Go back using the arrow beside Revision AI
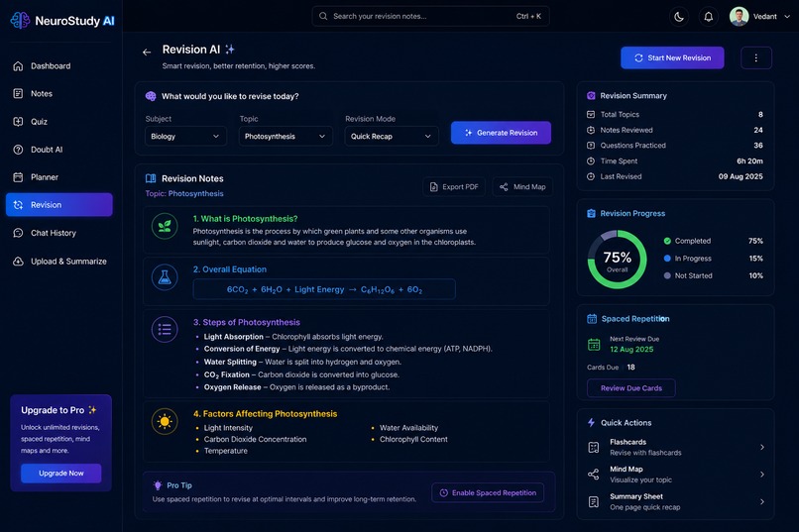This screenshot has height=532, width=799. (x=147, y=52)
